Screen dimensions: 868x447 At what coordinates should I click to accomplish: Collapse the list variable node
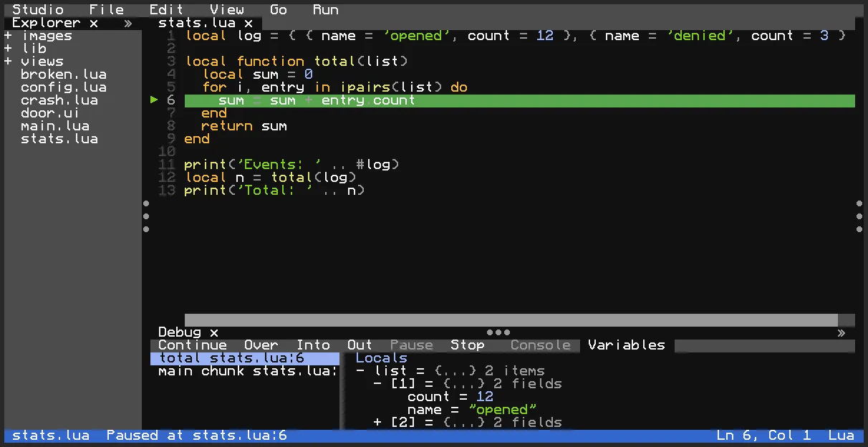360,371
